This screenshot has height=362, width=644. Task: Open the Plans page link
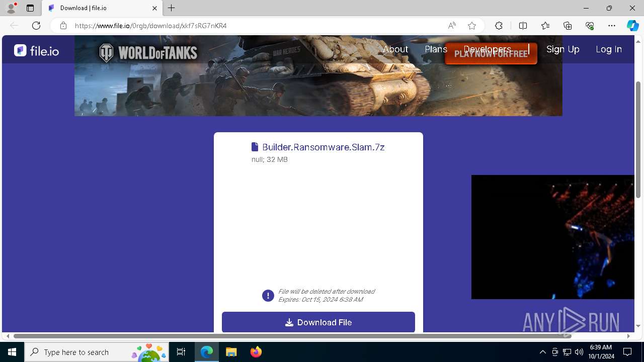point(436,49)
